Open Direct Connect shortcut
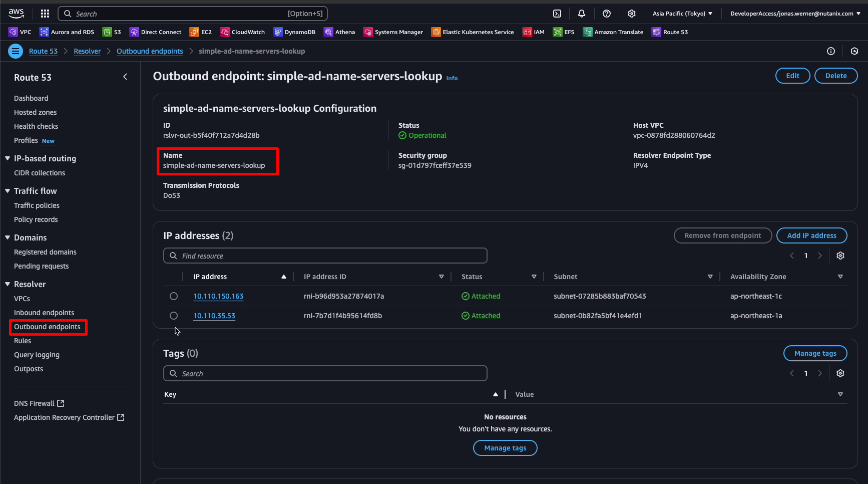The image size is (868, 484). click(156, 32)
